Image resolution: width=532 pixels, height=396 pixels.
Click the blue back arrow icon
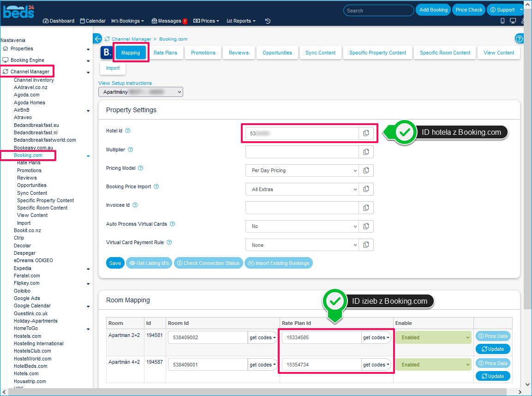[97, 39]
